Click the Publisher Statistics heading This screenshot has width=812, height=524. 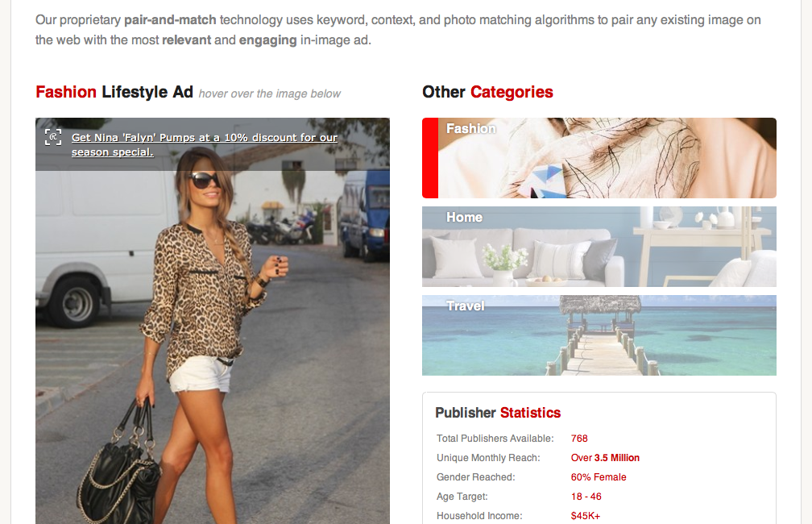click(498, 413)
